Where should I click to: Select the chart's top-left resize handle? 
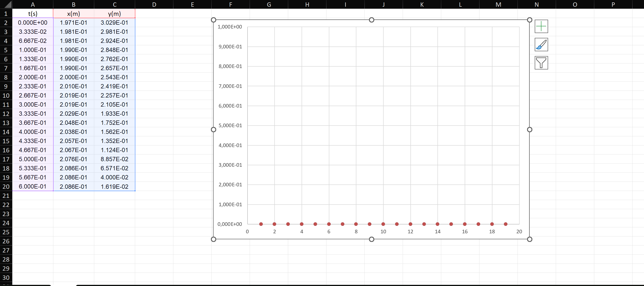[x=213, y=20]
